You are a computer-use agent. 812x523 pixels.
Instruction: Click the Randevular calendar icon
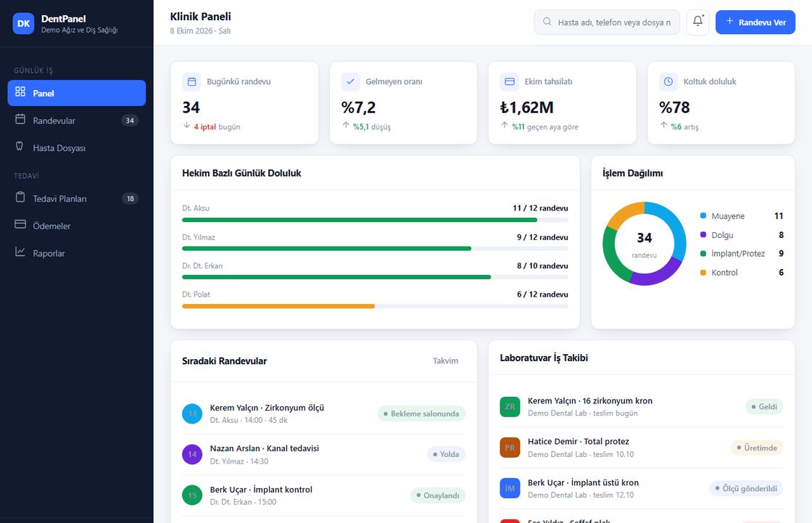(x=20, y=119)
